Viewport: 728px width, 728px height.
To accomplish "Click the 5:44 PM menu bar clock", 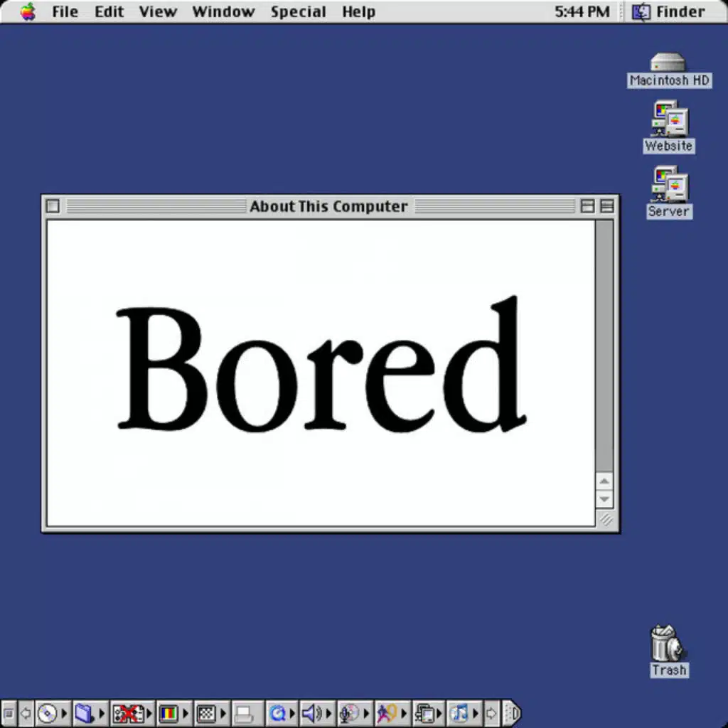I will (x=582, y=11).
